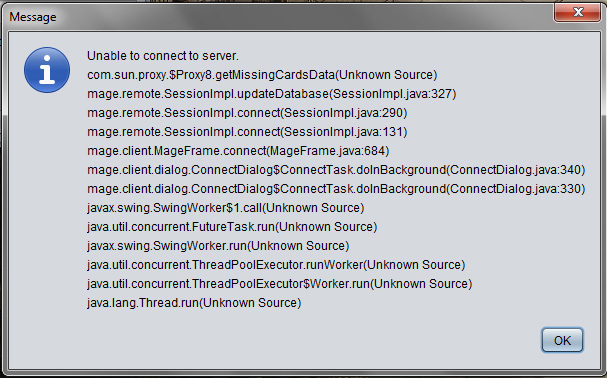Click the Message title text
Image resolution: width=607 pixels, height=378 pixels.
coord(33,17)
